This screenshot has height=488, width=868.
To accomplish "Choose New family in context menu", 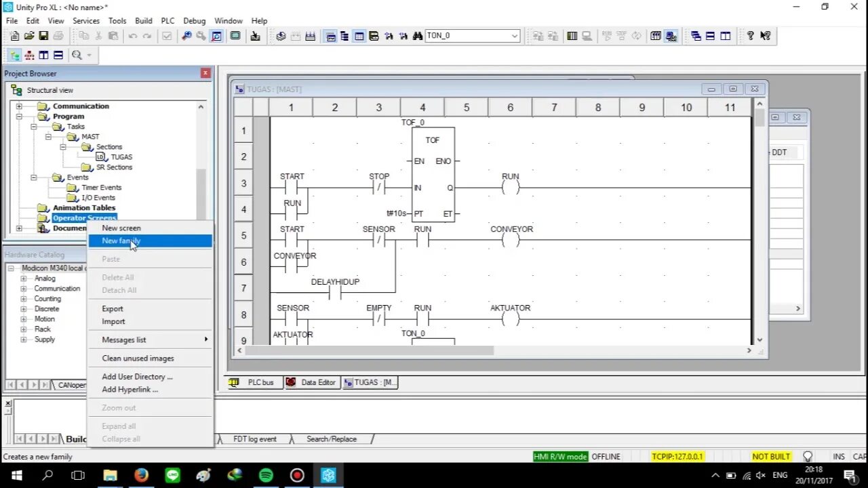I will click(151, 241).
